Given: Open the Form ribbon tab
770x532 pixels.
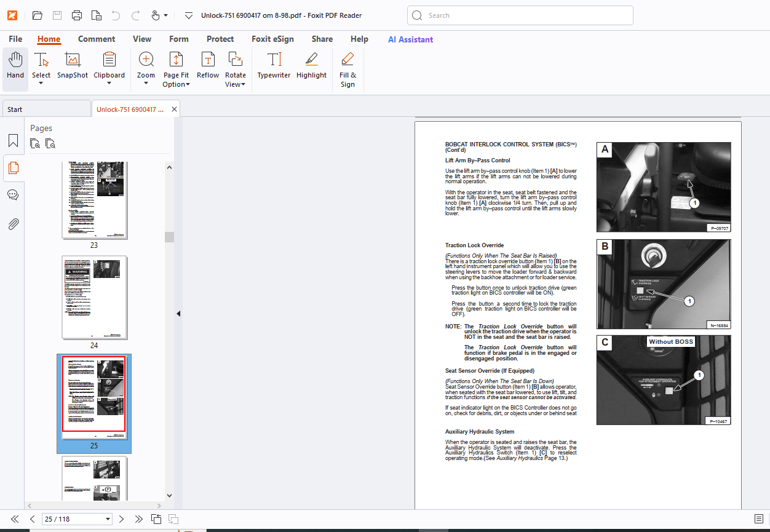Looking at the screenshot, I should (x=179, y=39).
